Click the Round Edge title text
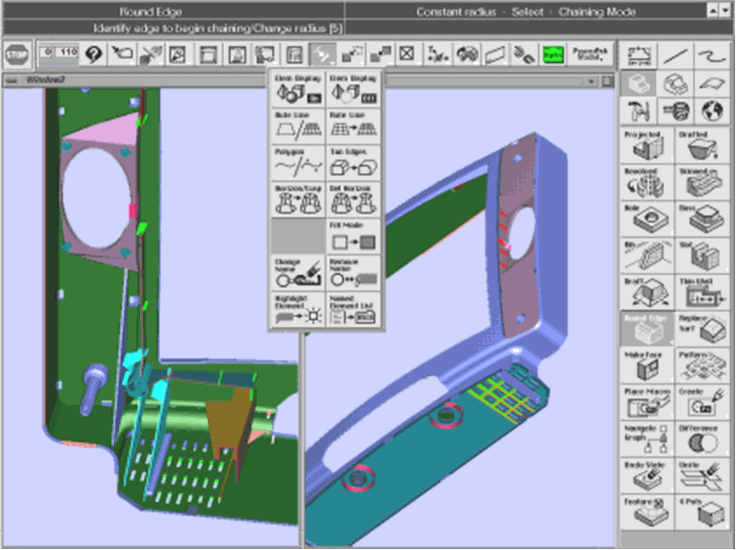The width and height of the screenshot is (736, 550). [x=151, y=11]
